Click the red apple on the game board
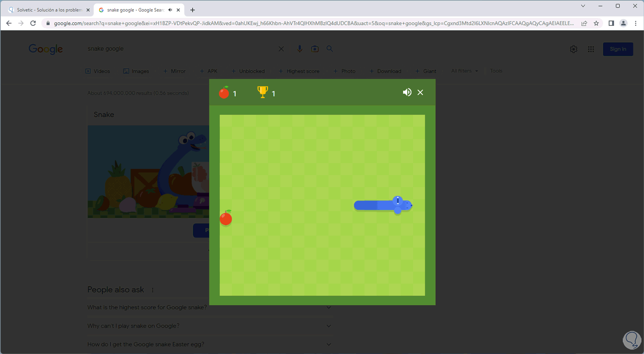The image size is (644, 354). [x=226, y=218]
